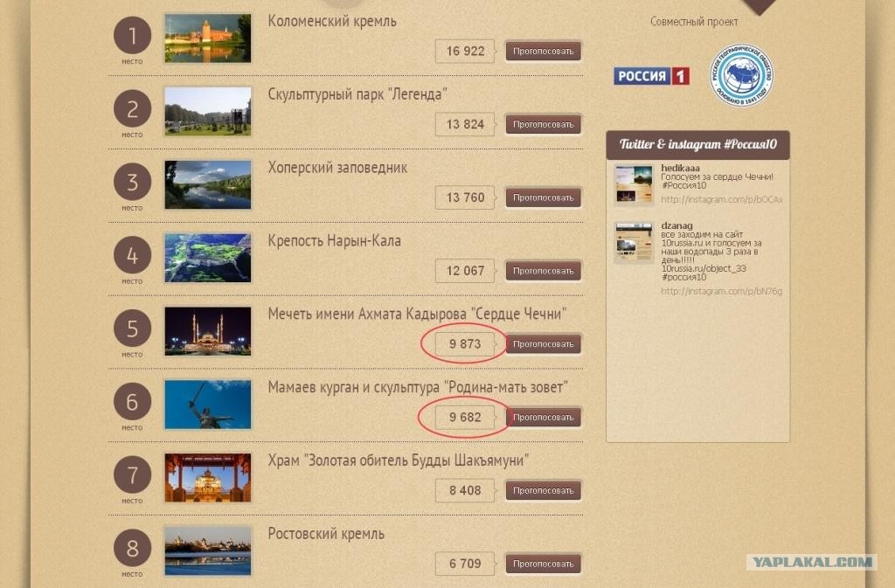Screen dimensions: 895x588
Task: Open hedikaaa's instagram.com post link
Action: coord(722,199)
